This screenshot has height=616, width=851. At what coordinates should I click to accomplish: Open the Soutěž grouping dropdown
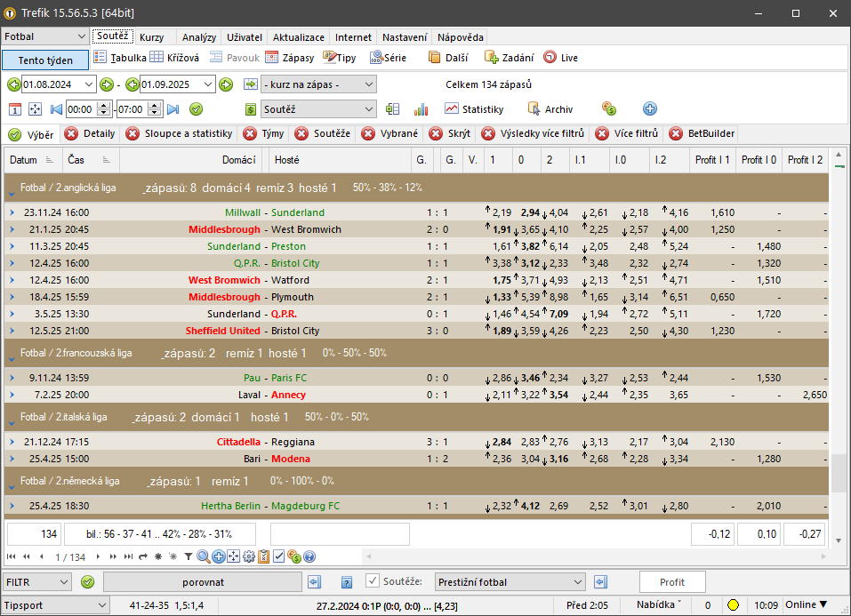318,109
